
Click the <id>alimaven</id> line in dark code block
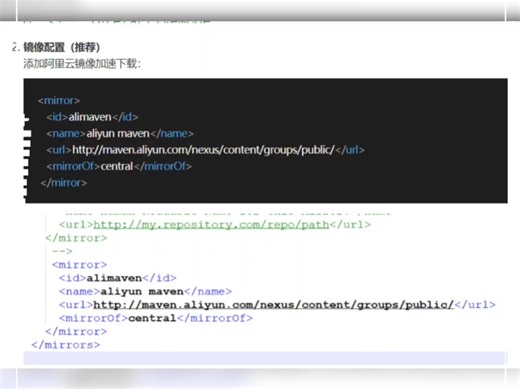coord(92,117)
